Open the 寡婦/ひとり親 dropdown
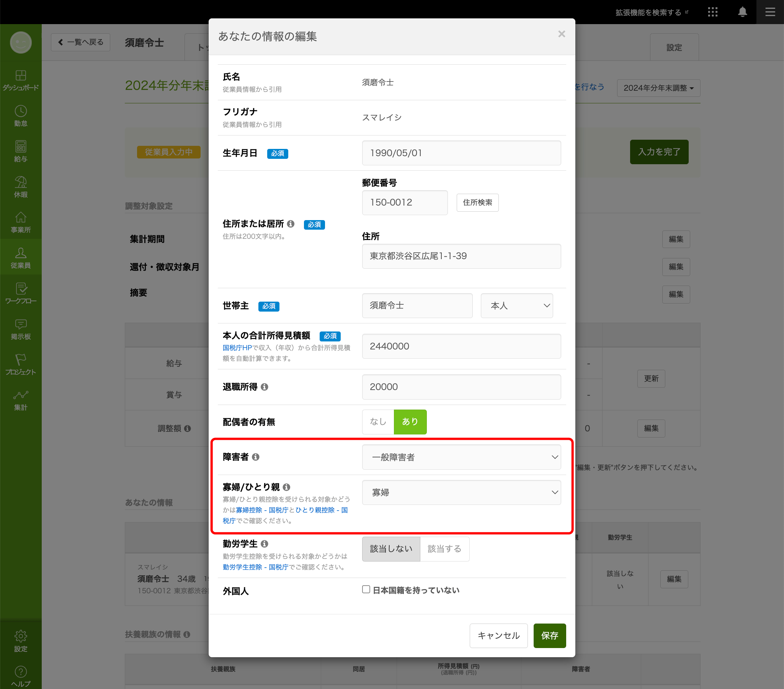 pyautogui.click(x=461, y=492)
